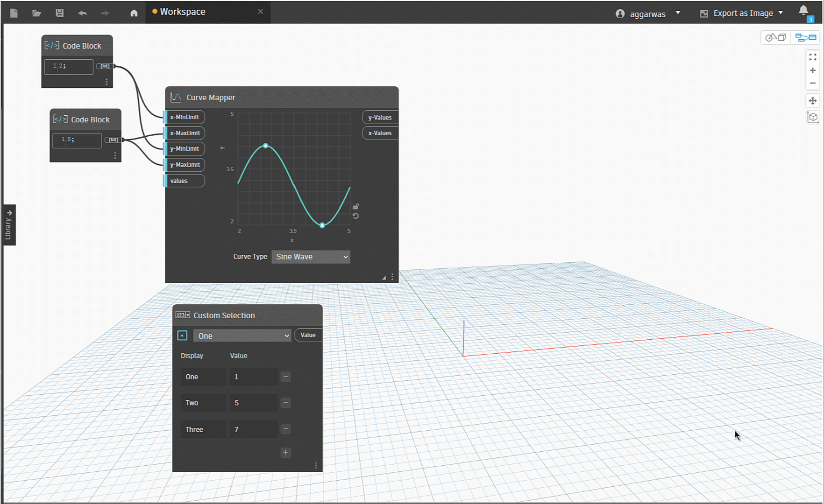This screenshot has height=504, width=824.
Task: Click the top control point on the sine curve
Action: pyautogui.click(x=266, y=146)
